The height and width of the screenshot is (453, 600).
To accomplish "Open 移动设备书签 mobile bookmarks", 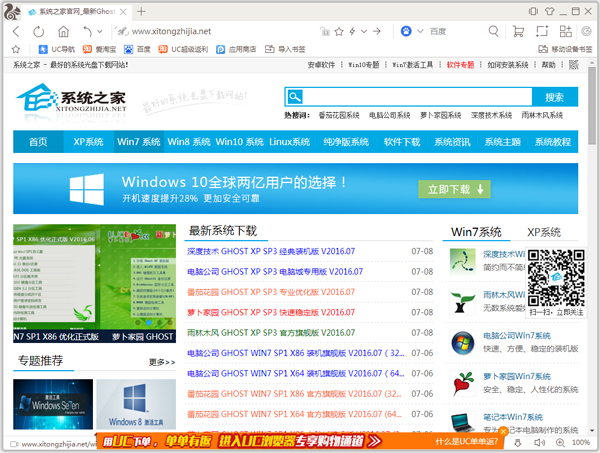I will coord(565,49).
